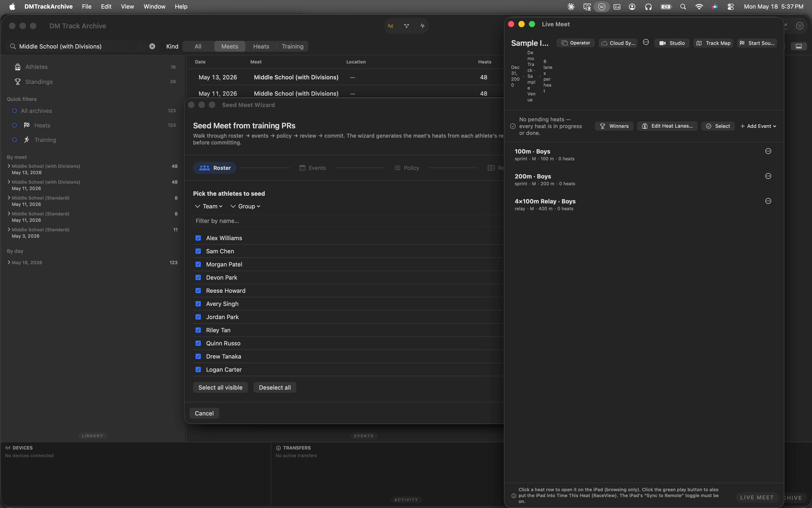Open the Group filter dropdown
The image size is (812, 508).
(246, 206)
